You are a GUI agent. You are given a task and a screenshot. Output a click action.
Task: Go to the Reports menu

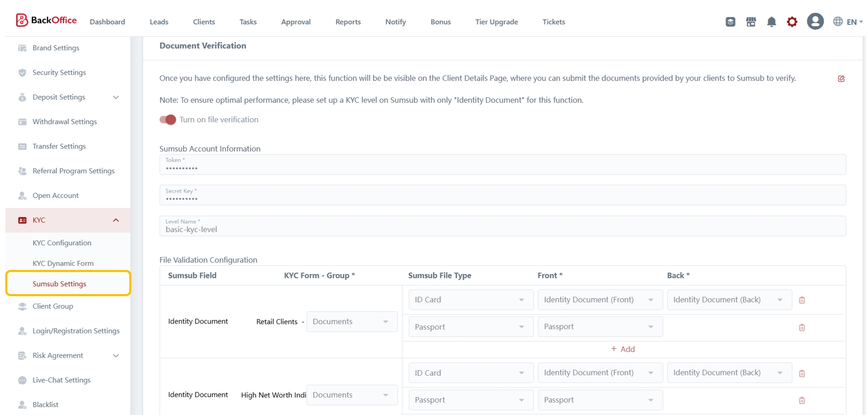coord(348,22)
